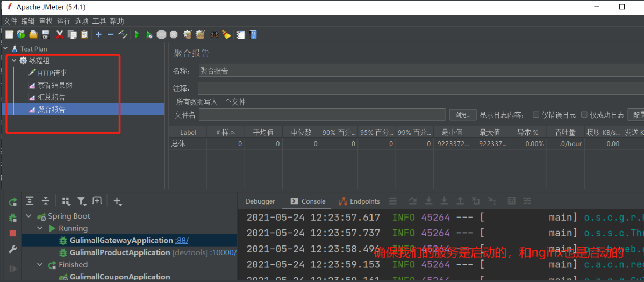
Task: Open the 文件 menu
Action: click(x=10, y=21)
